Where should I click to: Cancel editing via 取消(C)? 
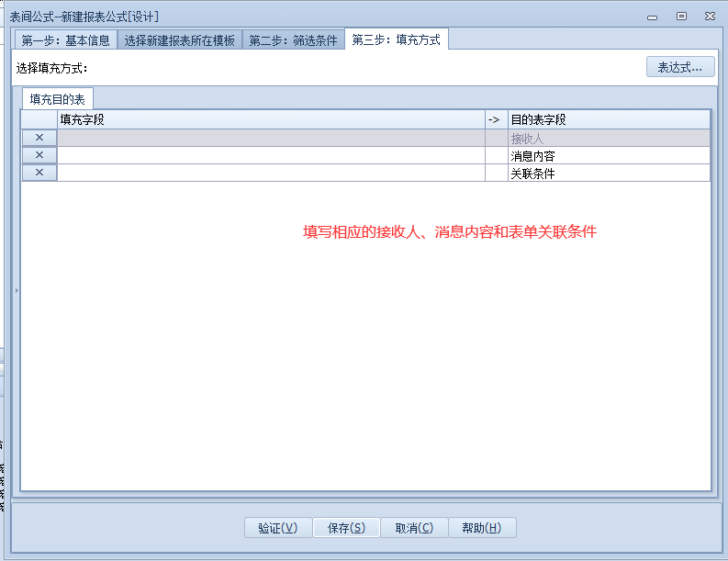point(414,528)
